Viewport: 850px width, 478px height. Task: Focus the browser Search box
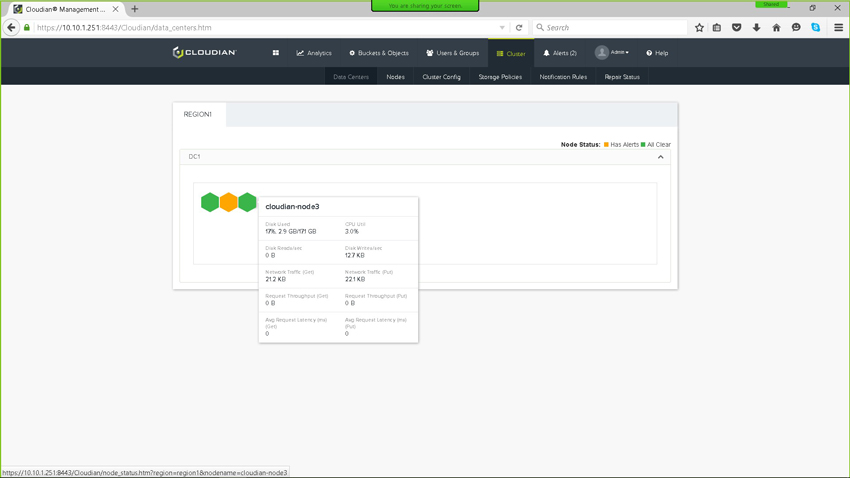(x=610, y=28)
